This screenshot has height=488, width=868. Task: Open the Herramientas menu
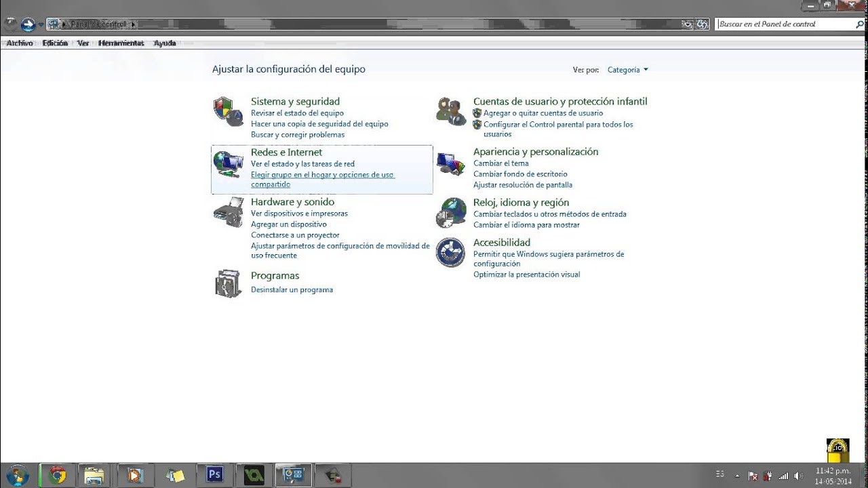point(121,43)
